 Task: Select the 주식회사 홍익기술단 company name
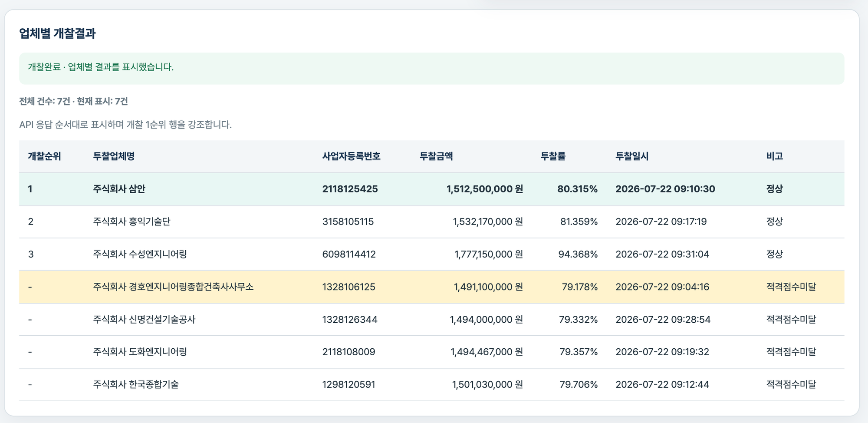(x=132, y=221)
